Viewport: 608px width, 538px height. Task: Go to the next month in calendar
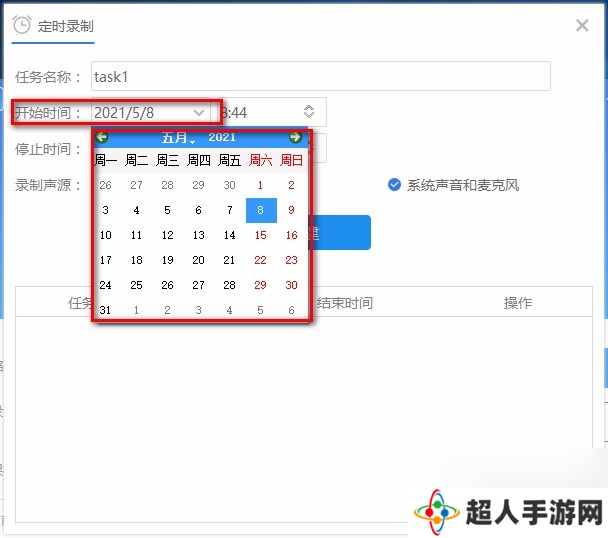[x=295, y=137]
